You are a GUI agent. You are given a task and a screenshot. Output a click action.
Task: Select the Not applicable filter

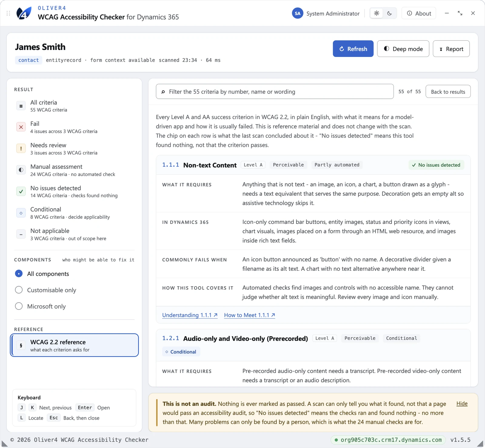74,234
